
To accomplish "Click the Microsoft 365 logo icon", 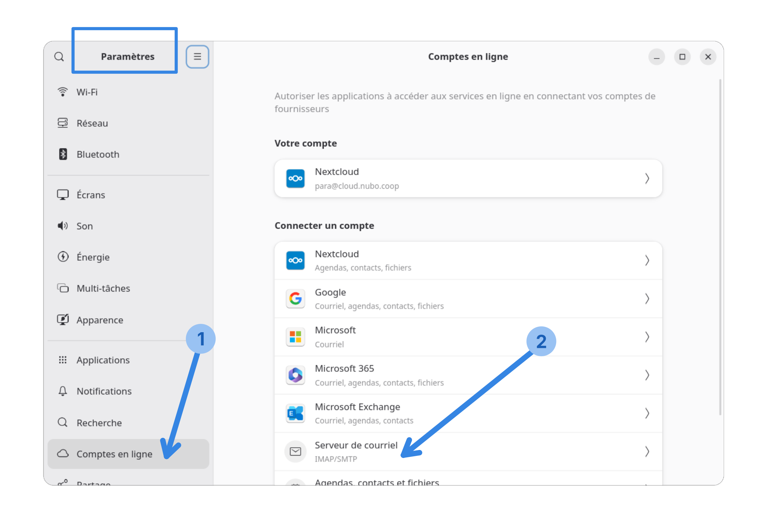I will (x=295, y=375).
